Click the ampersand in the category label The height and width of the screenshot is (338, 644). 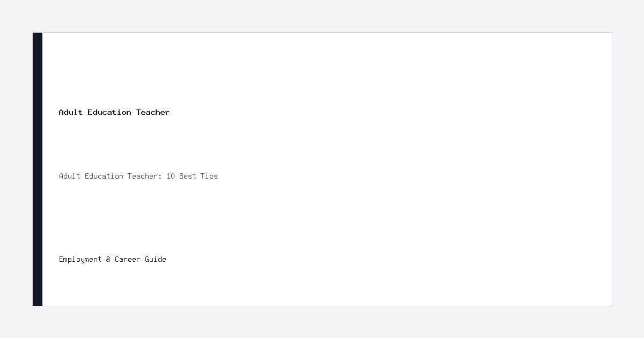click(x=108, y=259)
